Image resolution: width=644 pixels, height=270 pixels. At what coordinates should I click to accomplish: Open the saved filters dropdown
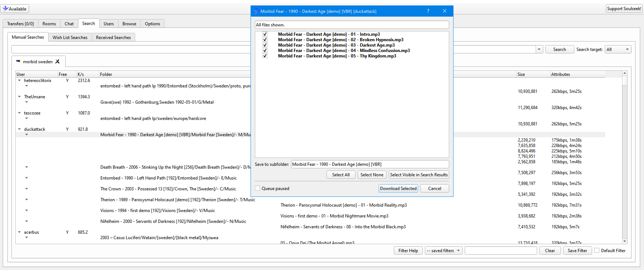[x=443, y=250]
